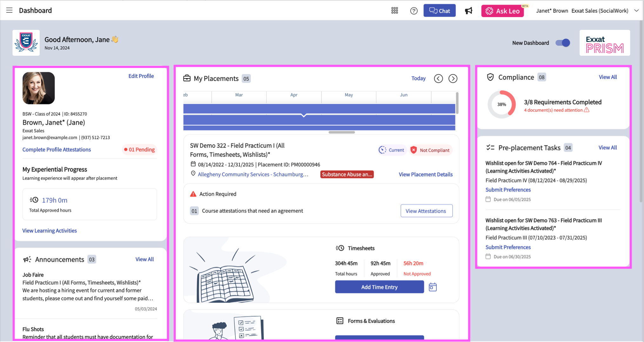The image size is (644, 342).
Task: Click the 38% compliance progress ring
Action: click(501, 104)
